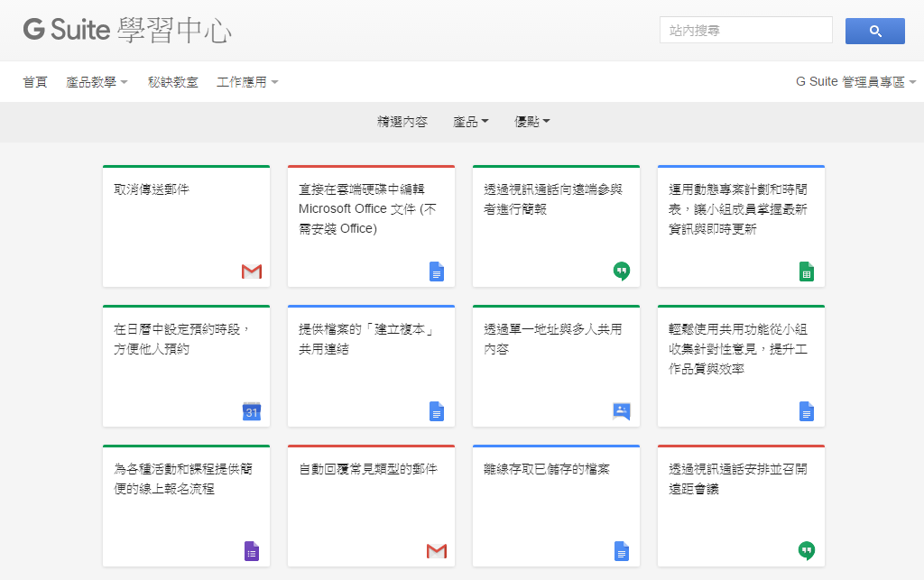Image resolution: width=924 pixels, height=580 pixels.
Task: Select the 精選內容 filter tab
Action: (x=402, y=122)
